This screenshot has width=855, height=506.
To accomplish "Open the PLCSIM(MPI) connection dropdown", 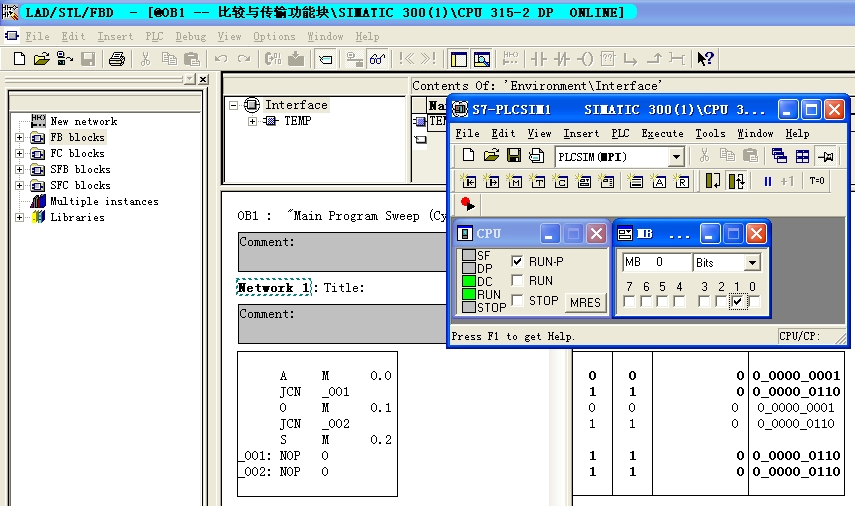I will click(x=676, y=157).
